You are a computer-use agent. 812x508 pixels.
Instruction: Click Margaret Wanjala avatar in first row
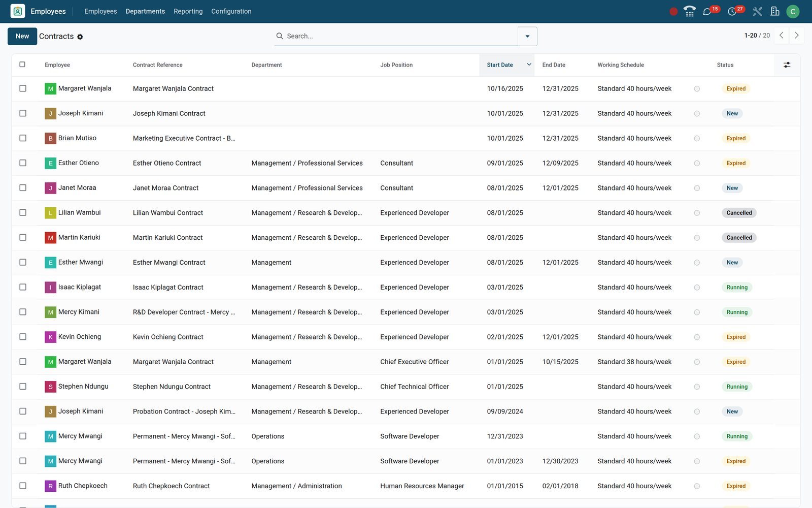point(50,89)
